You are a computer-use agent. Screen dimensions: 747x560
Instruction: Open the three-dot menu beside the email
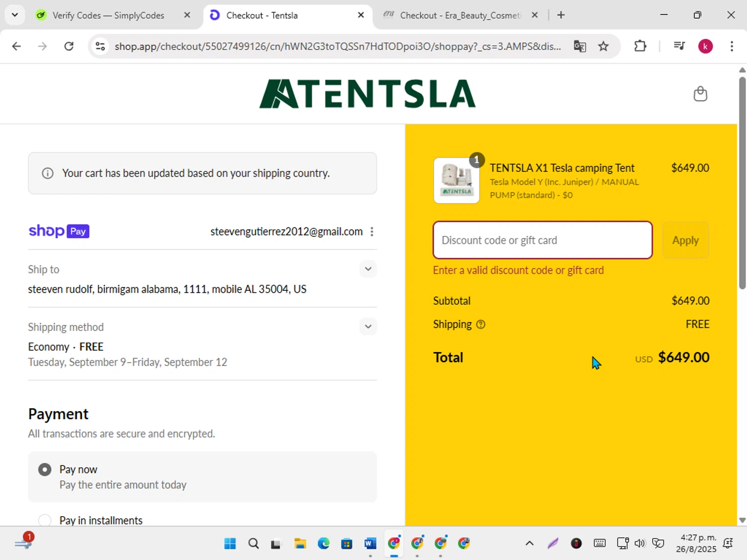coord(372,231)
